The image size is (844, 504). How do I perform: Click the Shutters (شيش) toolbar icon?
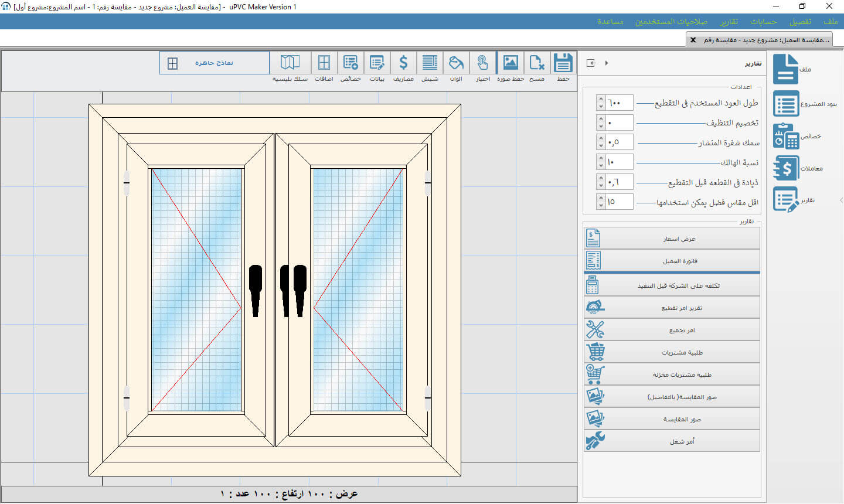point(430,63)
